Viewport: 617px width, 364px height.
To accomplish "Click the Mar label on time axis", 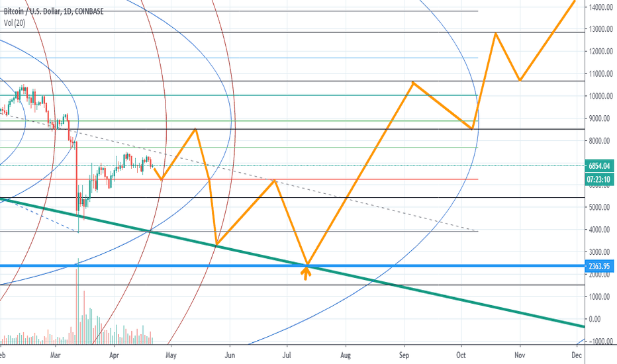I will [56, 355].
